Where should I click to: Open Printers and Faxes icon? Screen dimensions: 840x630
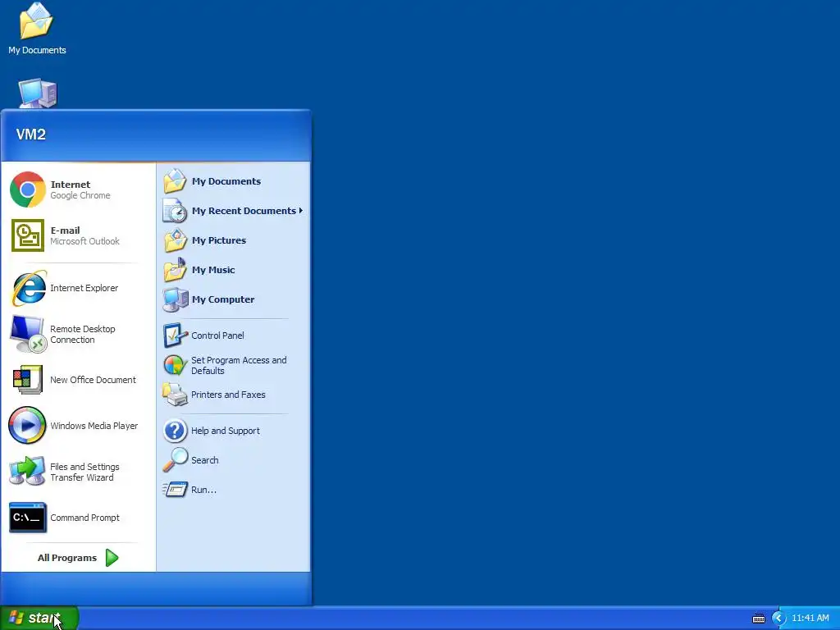(176, 395)
